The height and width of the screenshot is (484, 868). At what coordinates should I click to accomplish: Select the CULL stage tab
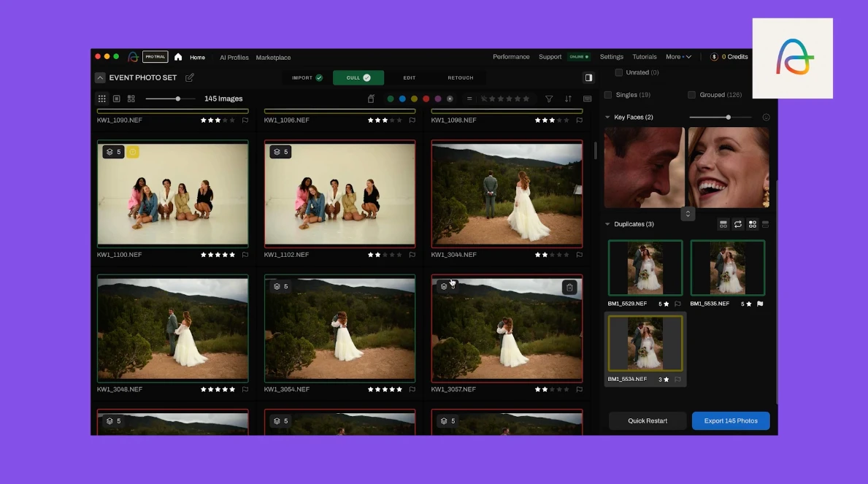358,77
